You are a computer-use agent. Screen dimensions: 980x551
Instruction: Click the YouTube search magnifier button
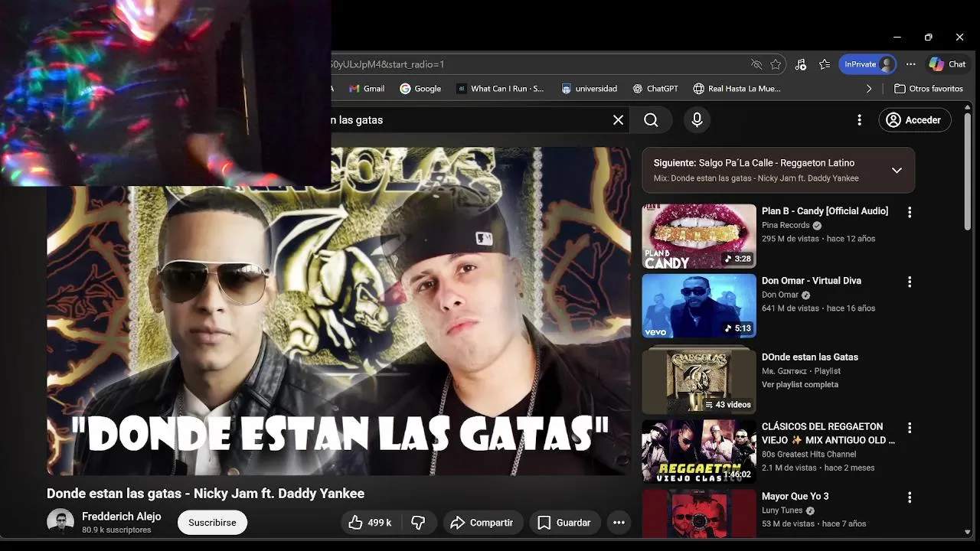coord(651,119)
